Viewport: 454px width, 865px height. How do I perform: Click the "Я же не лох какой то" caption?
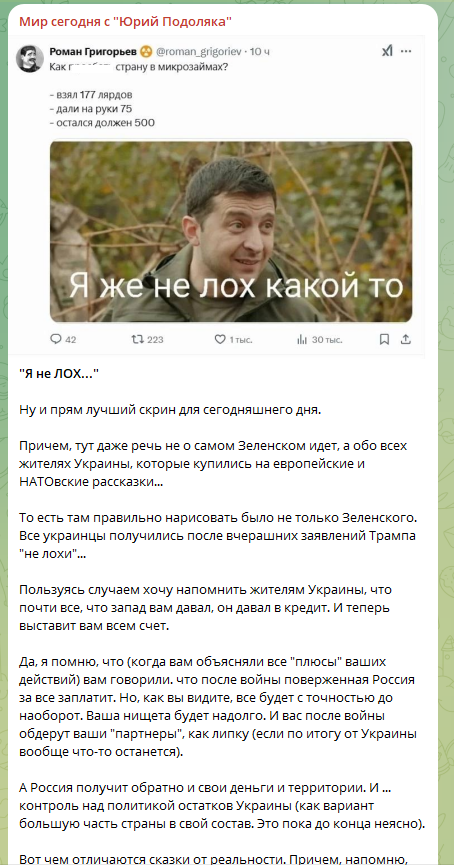coord(237,287)
